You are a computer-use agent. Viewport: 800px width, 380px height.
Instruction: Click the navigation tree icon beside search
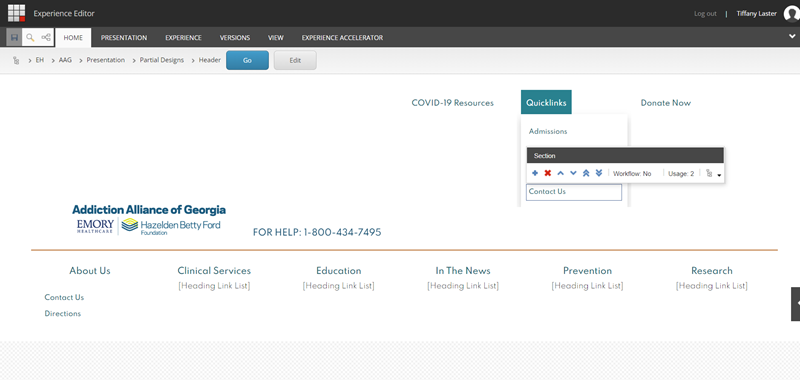point(46,37)
